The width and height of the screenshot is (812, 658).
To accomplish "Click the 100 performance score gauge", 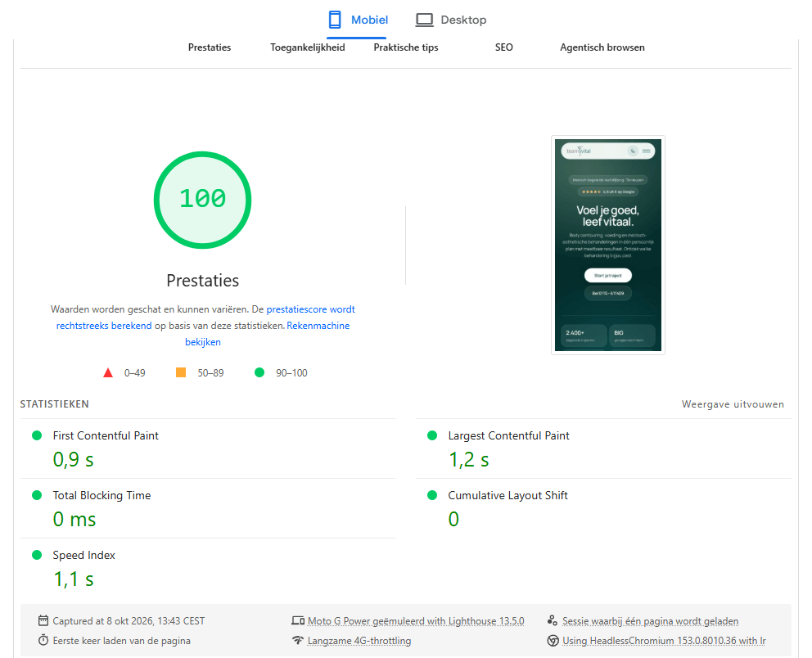I will 202,200.
